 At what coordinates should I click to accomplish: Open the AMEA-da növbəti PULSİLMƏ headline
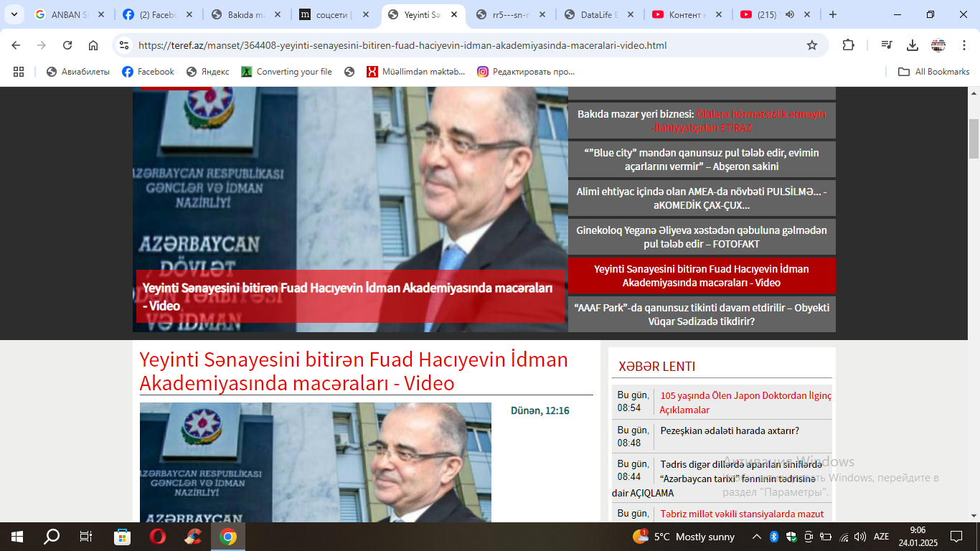tap(702, 198)
